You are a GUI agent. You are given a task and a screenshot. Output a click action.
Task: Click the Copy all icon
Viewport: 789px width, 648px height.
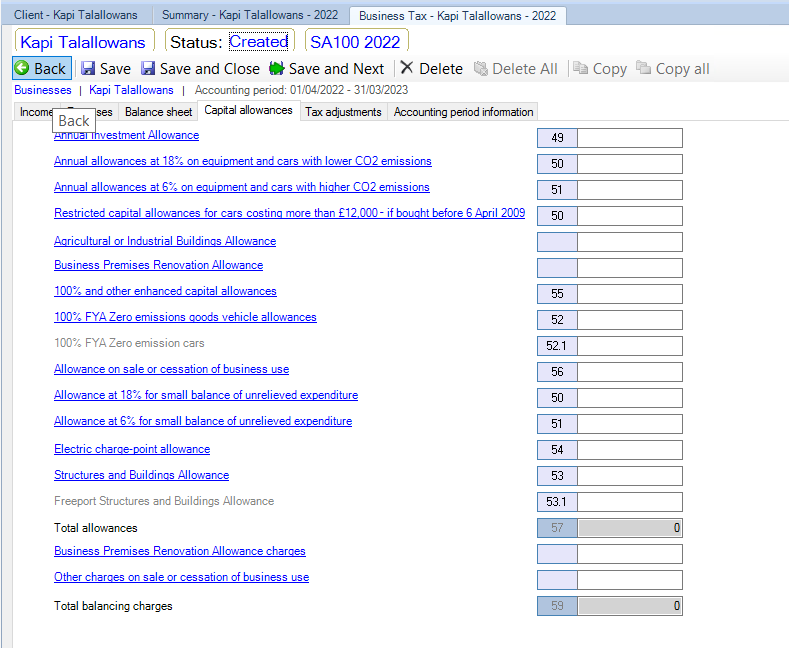pyautogui.click(x=643, y=67)
